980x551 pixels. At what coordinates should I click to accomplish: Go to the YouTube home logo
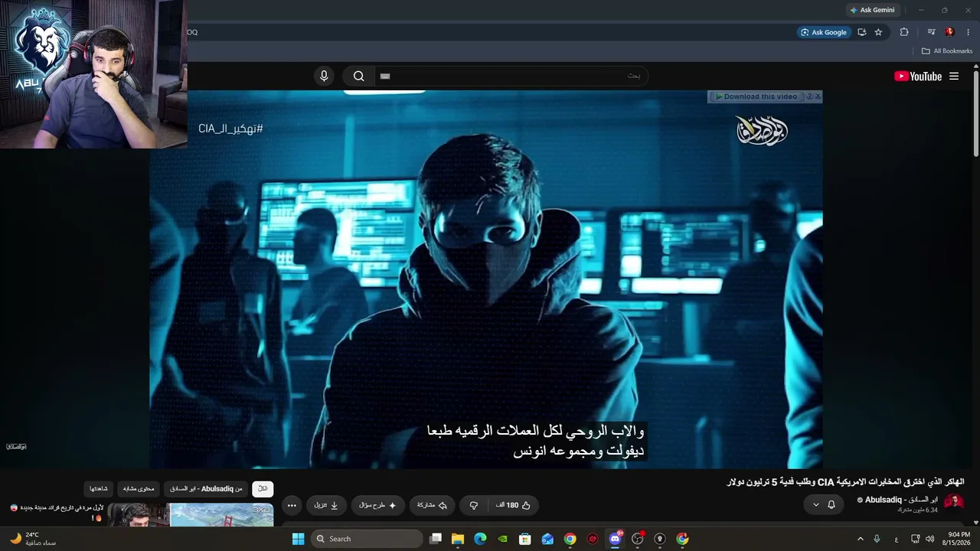pos(918,76)
